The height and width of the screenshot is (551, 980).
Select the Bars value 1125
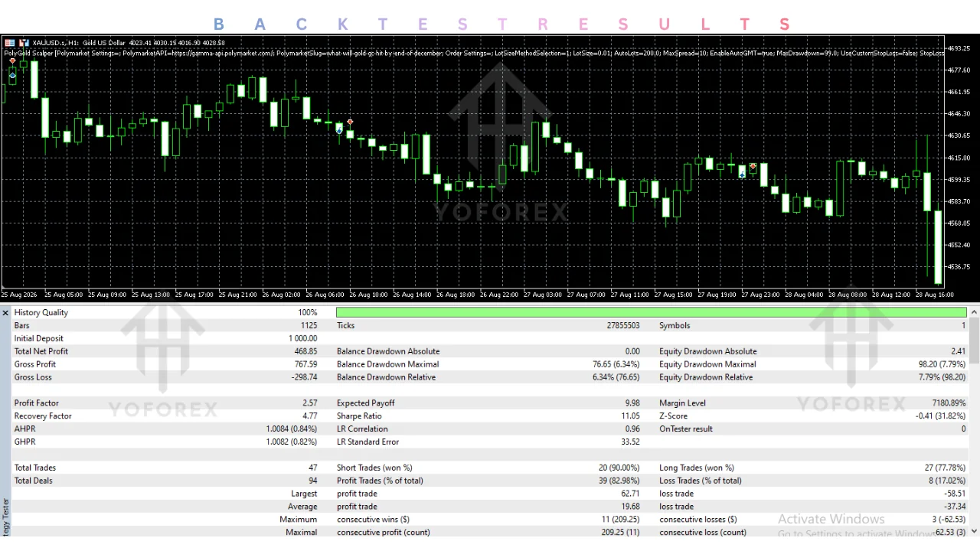click(x=309, y=325)
